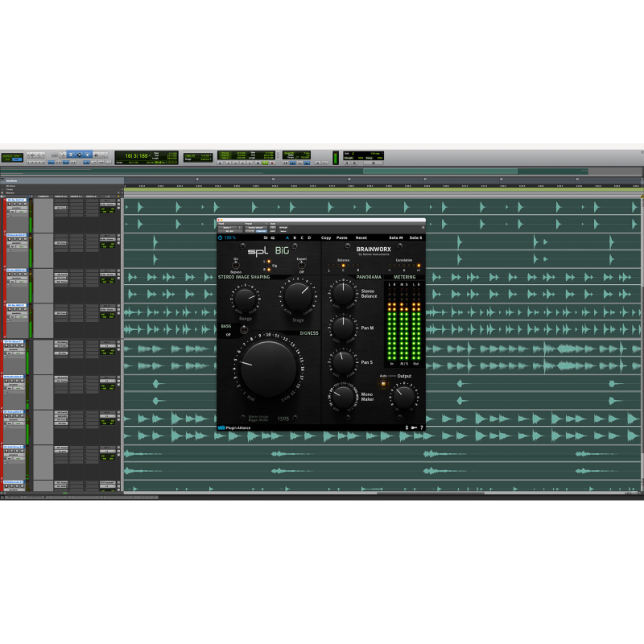Open the Master 1 track selector dropdown
The height and width of the screenshot is (644, 644).
(x=228, y=228)
